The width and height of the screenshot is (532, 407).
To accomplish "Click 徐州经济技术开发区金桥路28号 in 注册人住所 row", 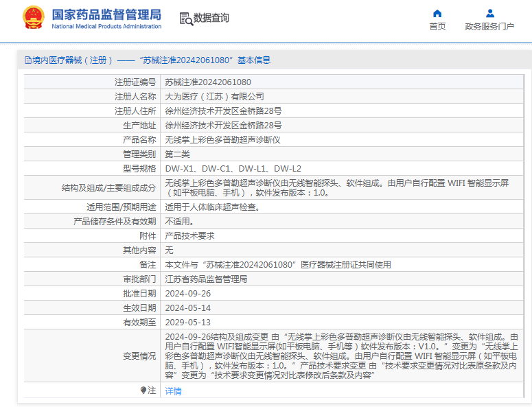I will click(223, 111).
